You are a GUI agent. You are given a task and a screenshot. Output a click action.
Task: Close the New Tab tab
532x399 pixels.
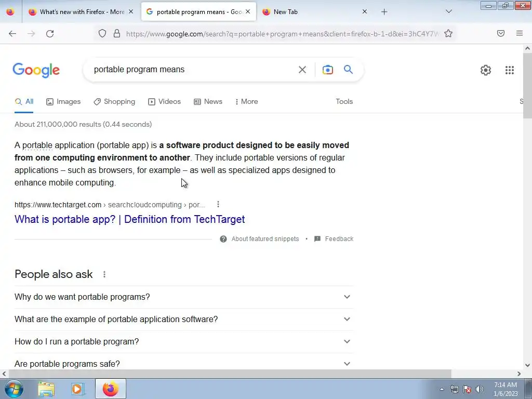coord(365,12)
